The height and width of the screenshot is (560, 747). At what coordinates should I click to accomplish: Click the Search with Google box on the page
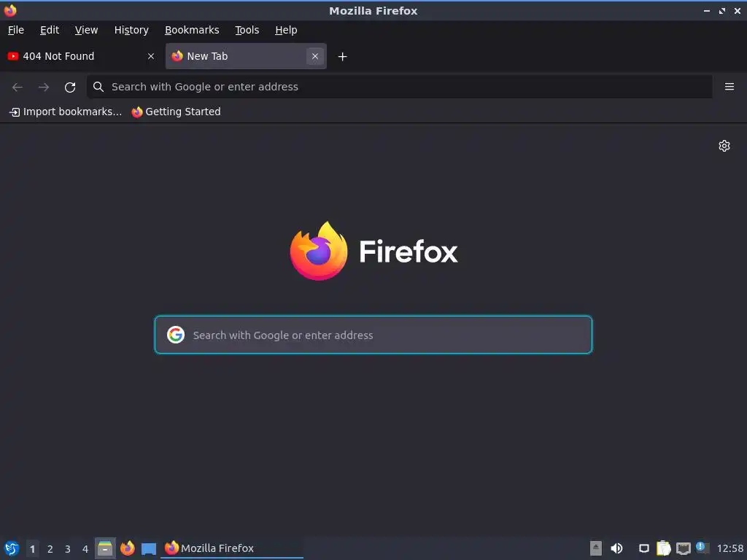[373, 335]
